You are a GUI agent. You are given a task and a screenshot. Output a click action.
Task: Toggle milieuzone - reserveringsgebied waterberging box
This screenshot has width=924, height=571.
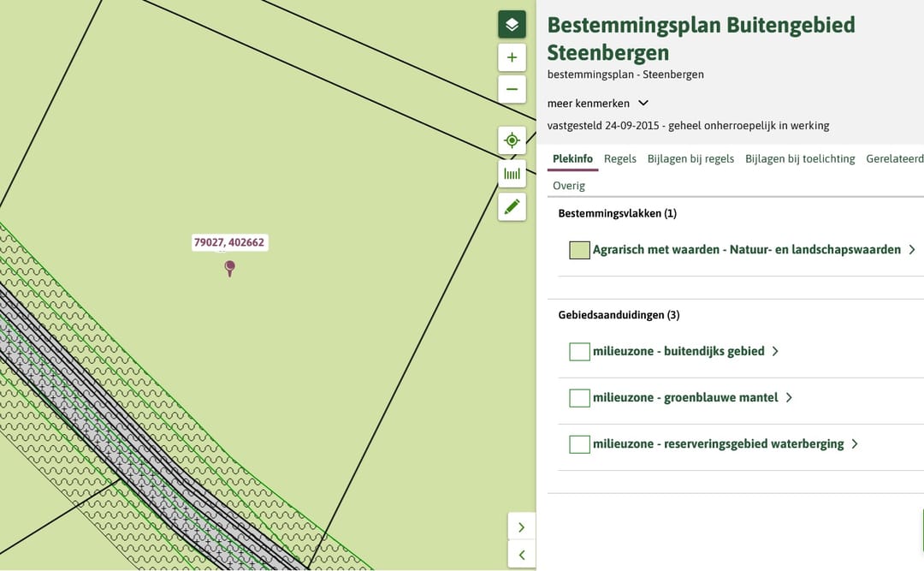pos(579,444)
